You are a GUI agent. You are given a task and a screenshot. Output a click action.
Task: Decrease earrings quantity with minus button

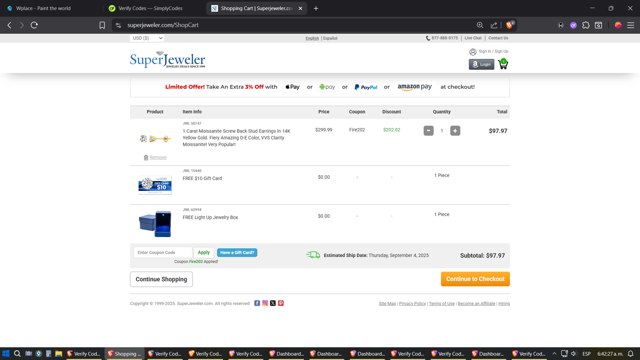tap(428, 131)
